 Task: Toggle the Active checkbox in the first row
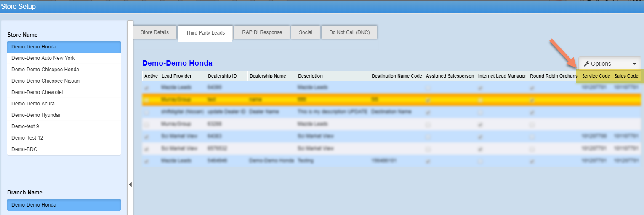tap(147, 88)
